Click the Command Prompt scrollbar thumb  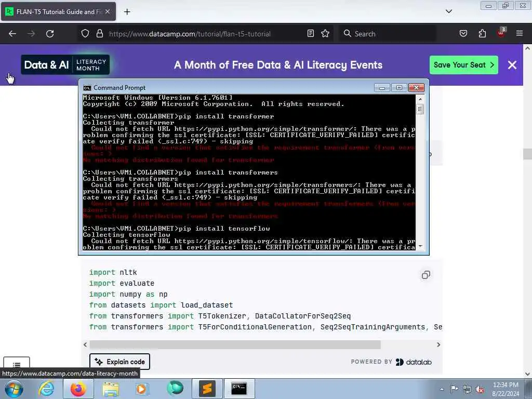coord(420,109)
